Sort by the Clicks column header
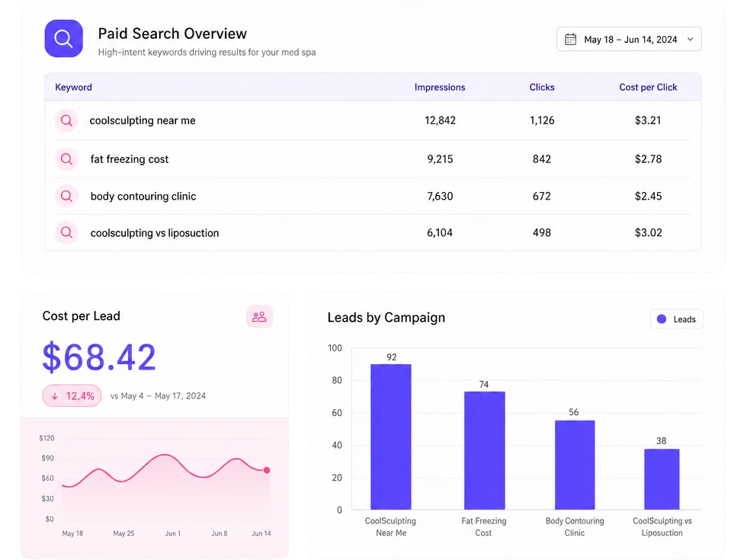Screen dimensions: 747x560 [x=542, y=87]
